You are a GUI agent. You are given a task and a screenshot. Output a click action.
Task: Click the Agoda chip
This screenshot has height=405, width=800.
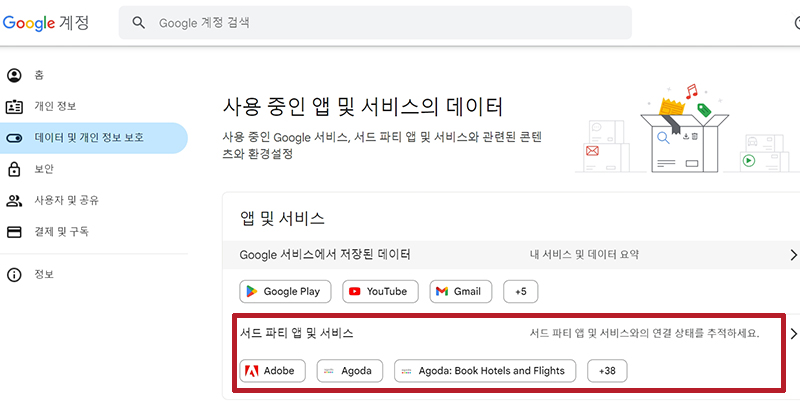tap(351, 371)
